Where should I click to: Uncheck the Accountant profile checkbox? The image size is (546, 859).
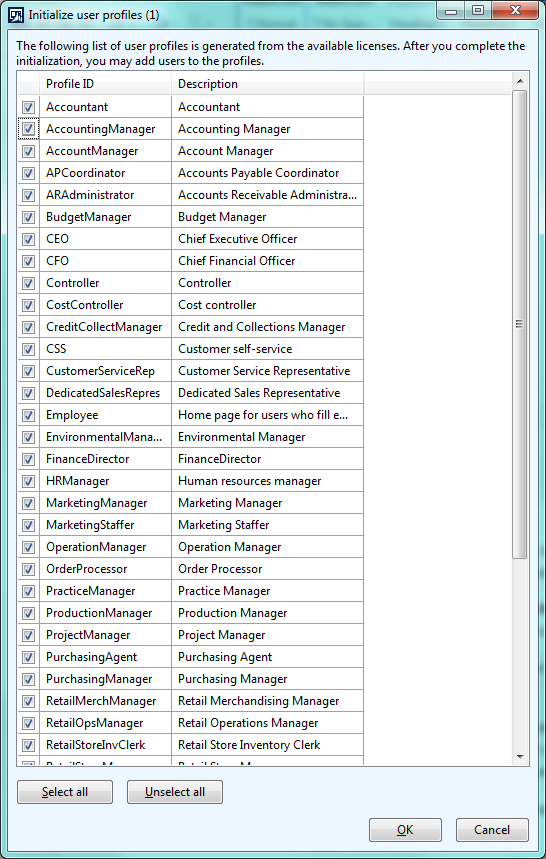28,107
